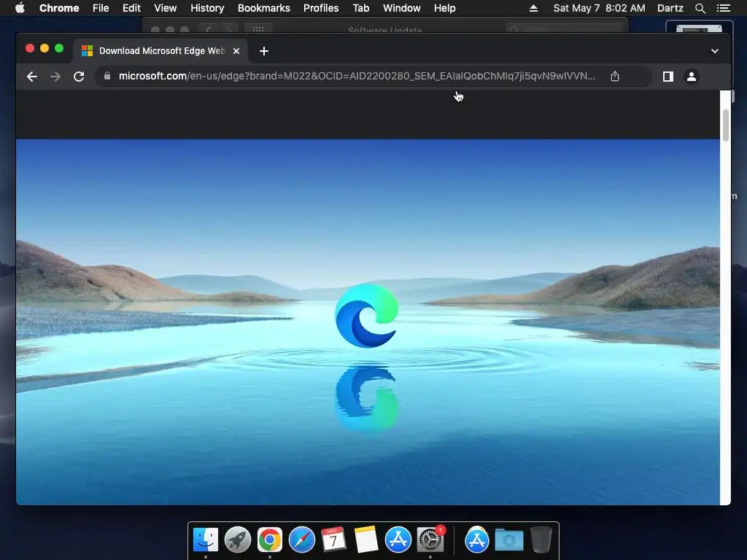The height and width of the screenshot is (560, 747).
Task: Select the Download Microsoft Edge Web tab
Action: click(x=160, y=51)
